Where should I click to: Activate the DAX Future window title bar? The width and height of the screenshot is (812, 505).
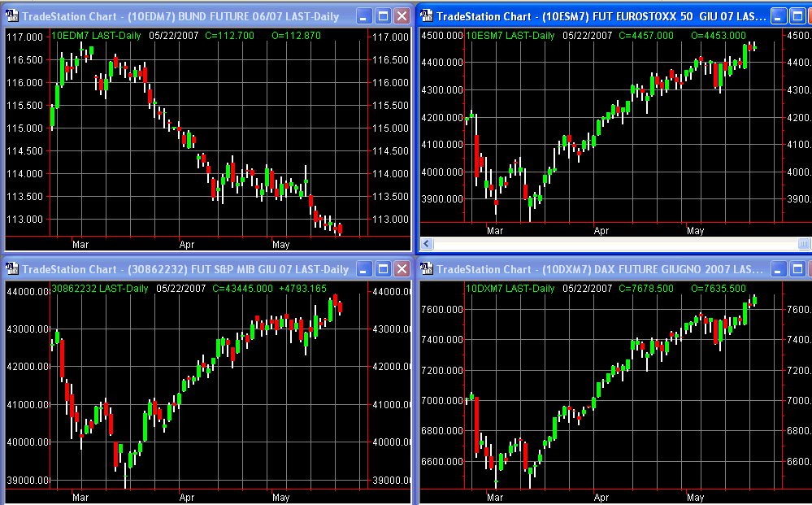point(593,269)
